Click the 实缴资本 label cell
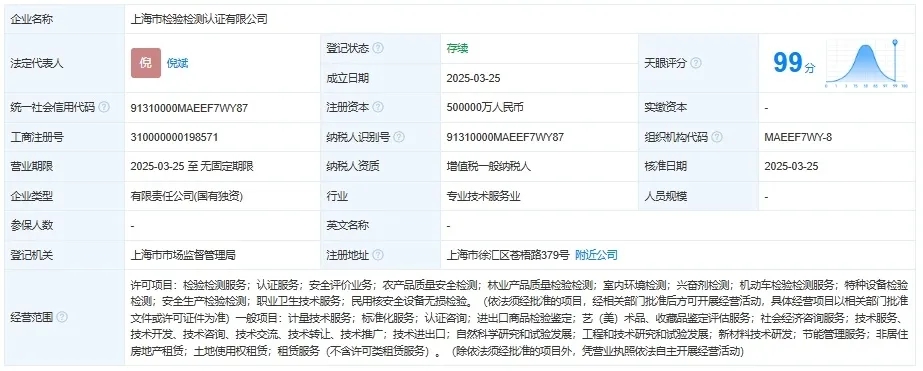923x371 pixels. coord(698,108)
